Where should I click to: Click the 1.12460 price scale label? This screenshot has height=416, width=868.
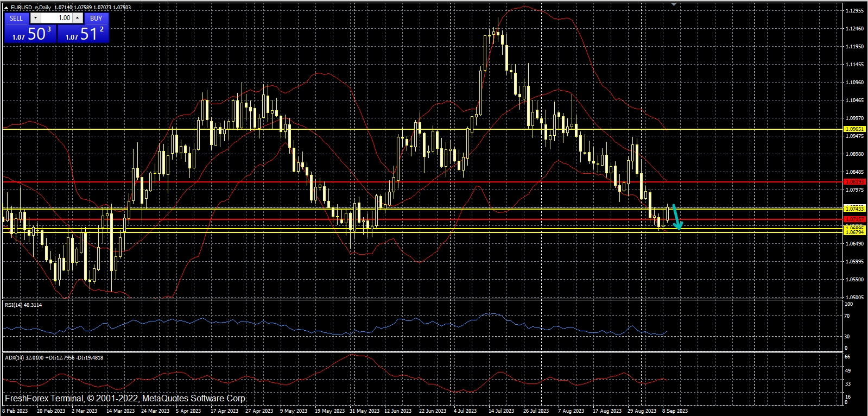[x=854, y=29]
